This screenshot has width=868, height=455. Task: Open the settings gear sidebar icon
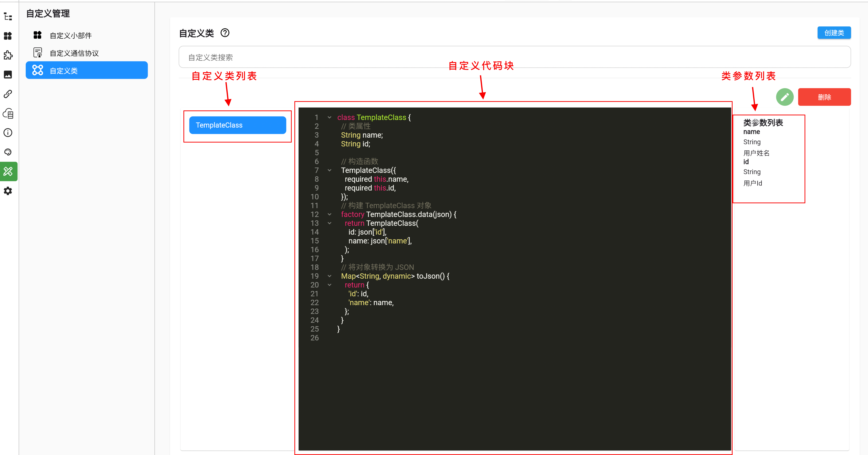click(x=8, y=191)
